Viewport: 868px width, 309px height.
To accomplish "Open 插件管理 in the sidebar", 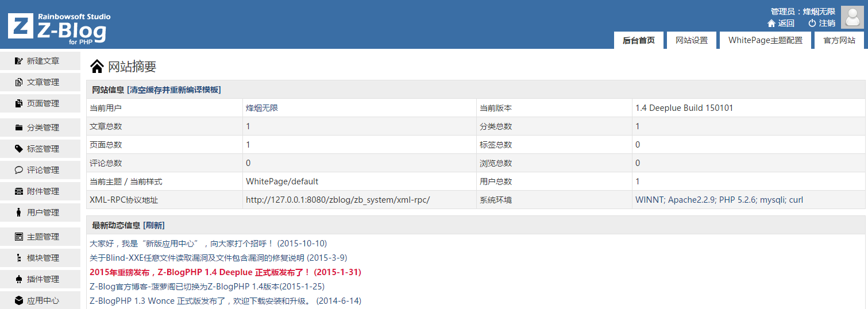I will (x=40, y=279).
